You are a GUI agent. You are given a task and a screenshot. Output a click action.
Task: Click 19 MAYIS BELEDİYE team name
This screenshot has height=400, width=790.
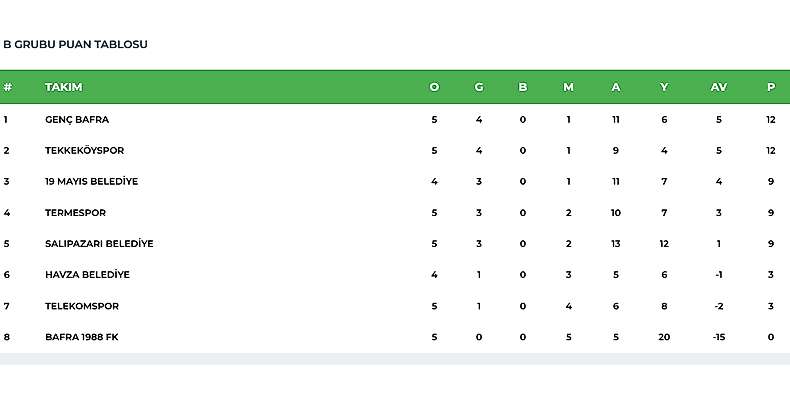click(91, 181)
